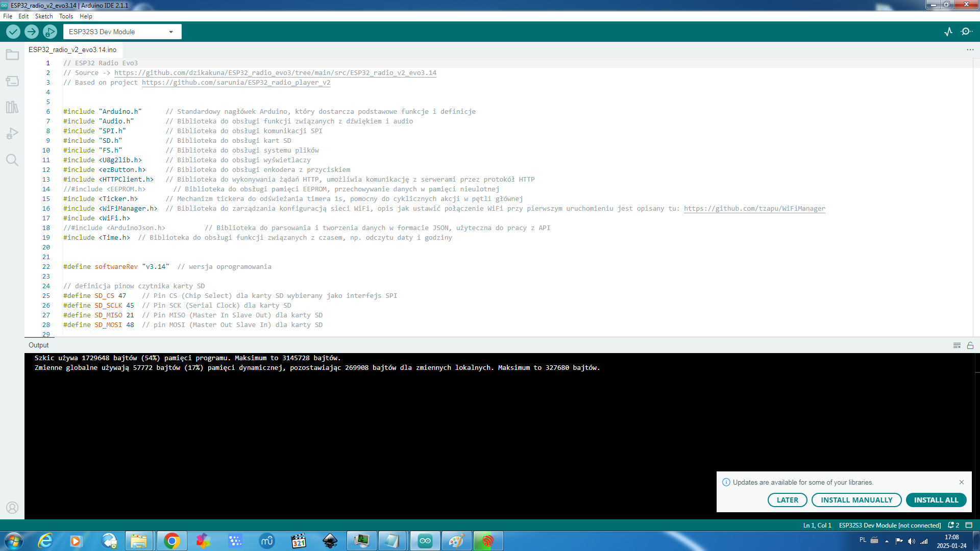The width and height of the screenshot is (980, 551).
Task: Switch to Google Chrome in taskbar
Action: (x=171, y=541)
